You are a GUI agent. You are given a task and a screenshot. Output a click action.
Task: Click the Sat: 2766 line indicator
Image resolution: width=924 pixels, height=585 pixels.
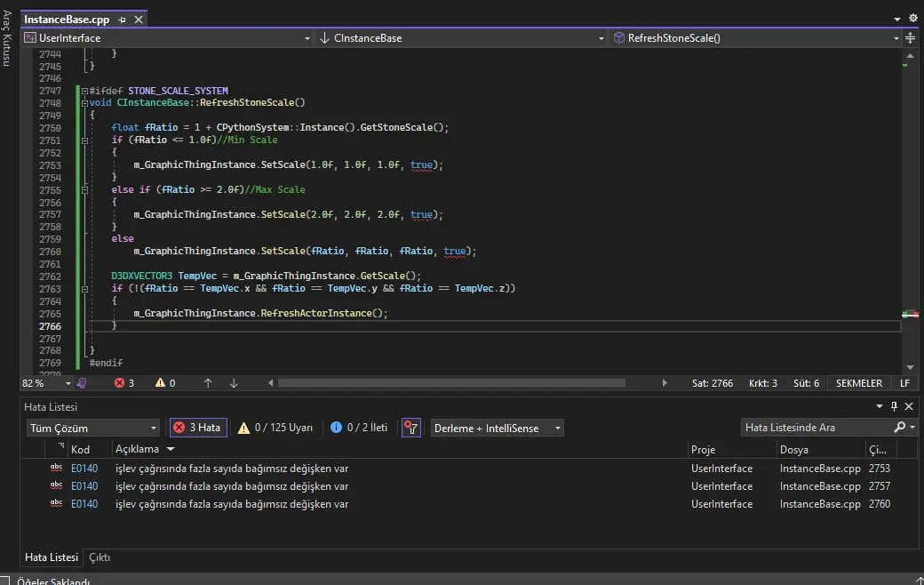(x=713, y=383)
